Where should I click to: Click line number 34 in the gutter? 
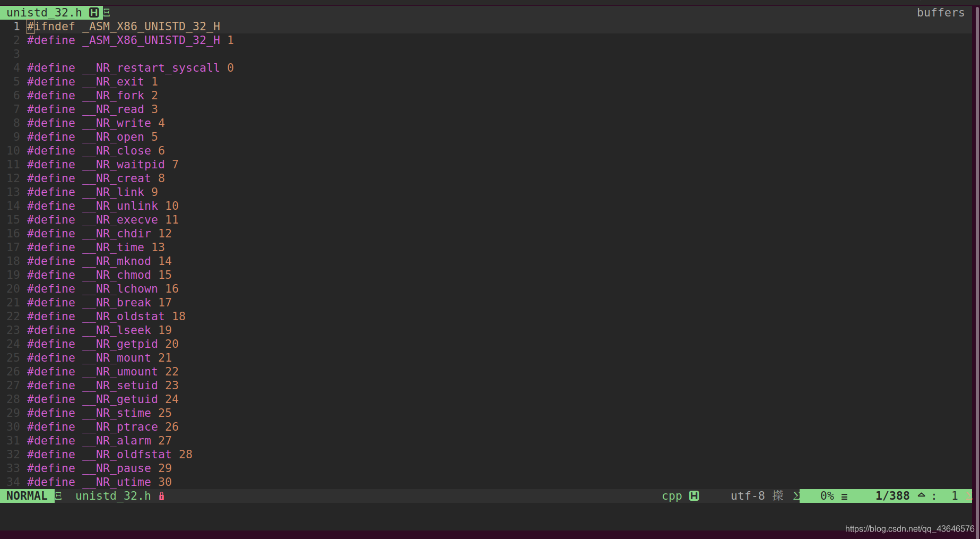coord(13,482)
